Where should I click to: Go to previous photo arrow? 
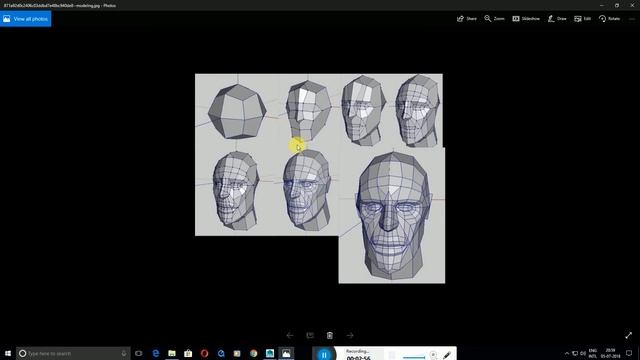pyautogui.click(x=290, y=336)
